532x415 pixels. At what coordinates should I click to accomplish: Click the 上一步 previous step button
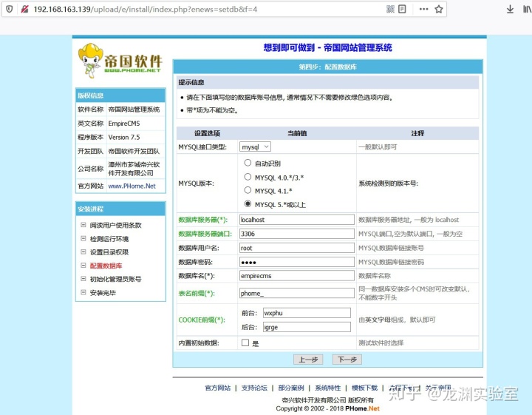[308, 360]
